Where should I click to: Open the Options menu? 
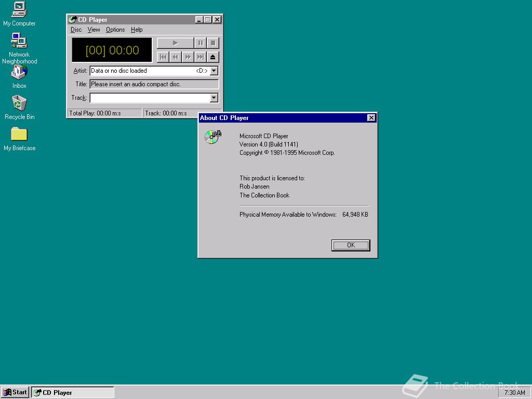coord(115,30)
